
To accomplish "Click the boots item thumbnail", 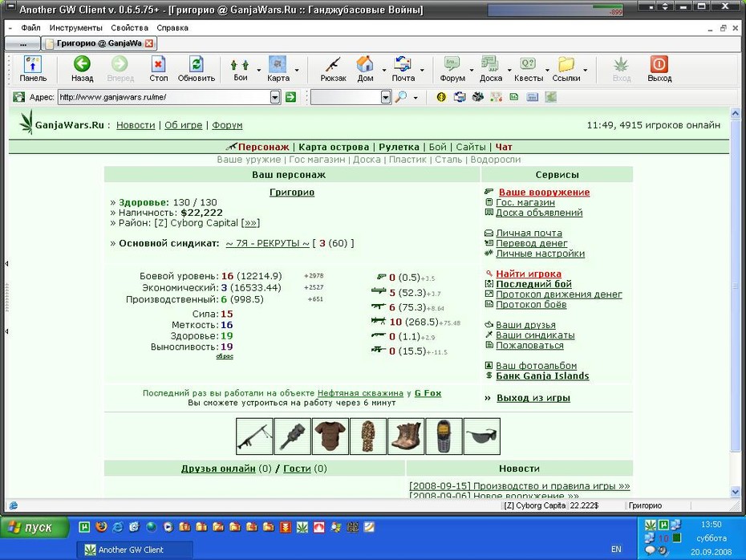I will pos(406,436).
